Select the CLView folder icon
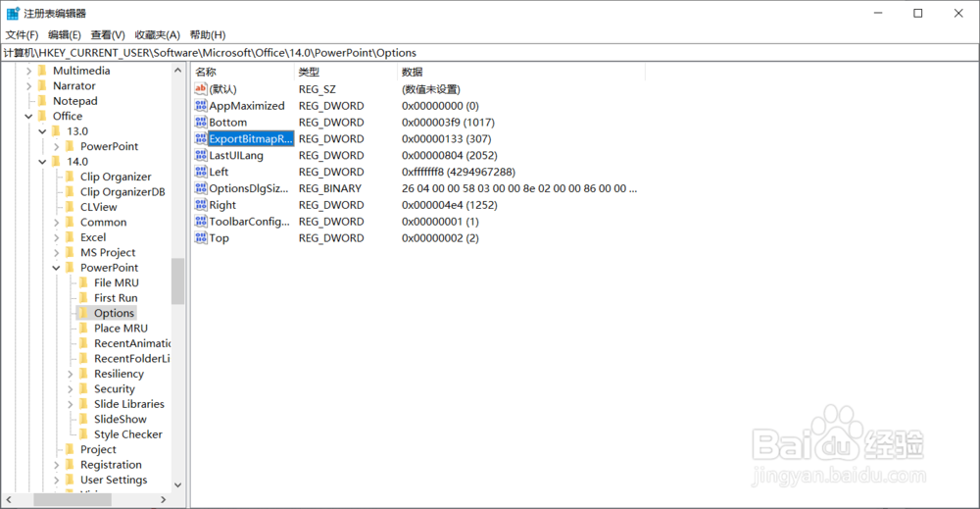Screen dimensions: 980x509 [70, 207]
